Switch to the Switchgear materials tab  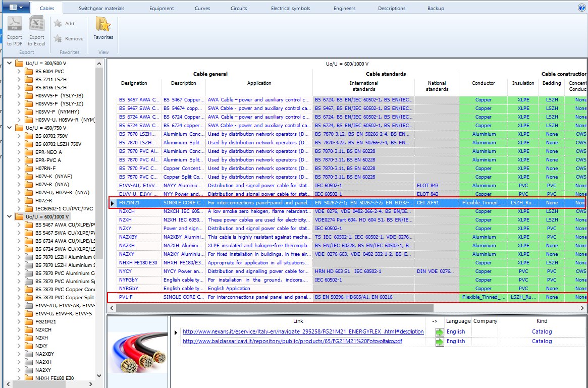pos(101,9)
